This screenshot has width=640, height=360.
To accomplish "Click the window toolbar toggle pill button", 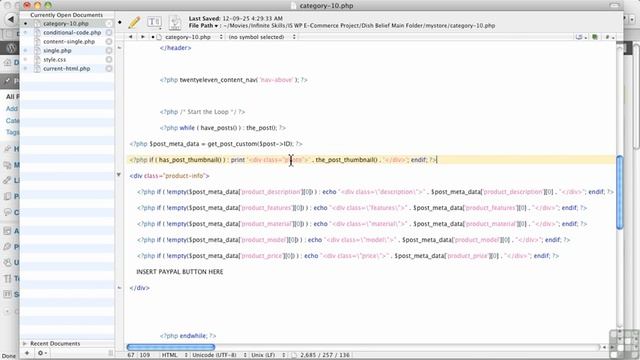I will (x=615, y=5).
